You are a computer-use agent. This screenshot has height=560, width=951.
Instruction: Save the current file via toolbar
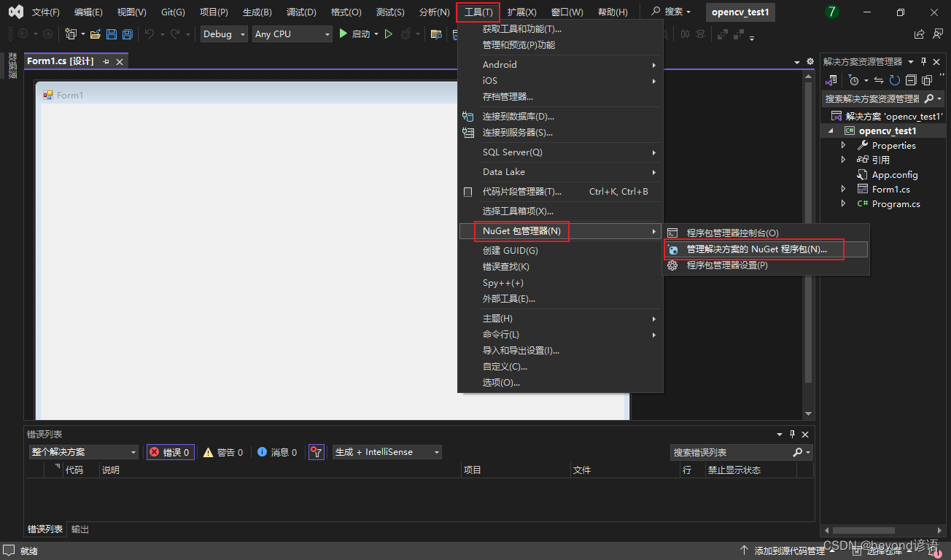click(112, 34)
